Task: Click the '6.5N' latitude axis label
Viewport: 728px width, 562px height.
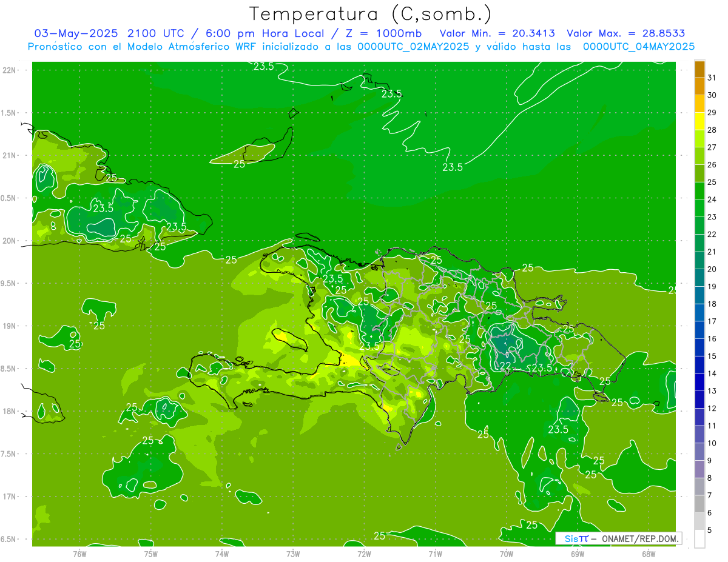Action: click(8, 540)
